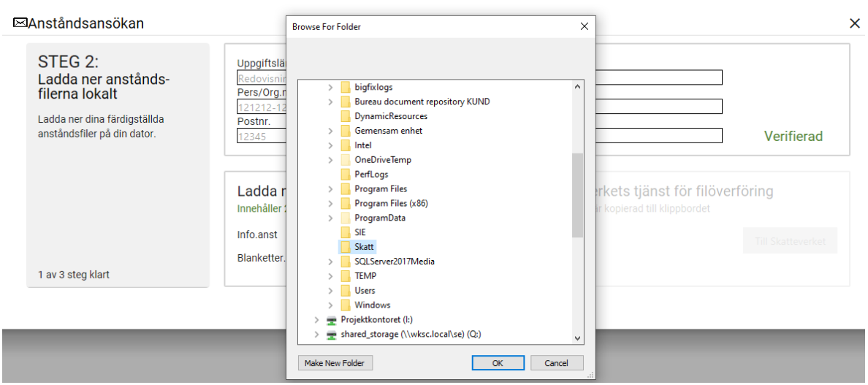868x385 pixels.
Task: Click the bigfixlogs folder icon
Action: tap(346, 88)
